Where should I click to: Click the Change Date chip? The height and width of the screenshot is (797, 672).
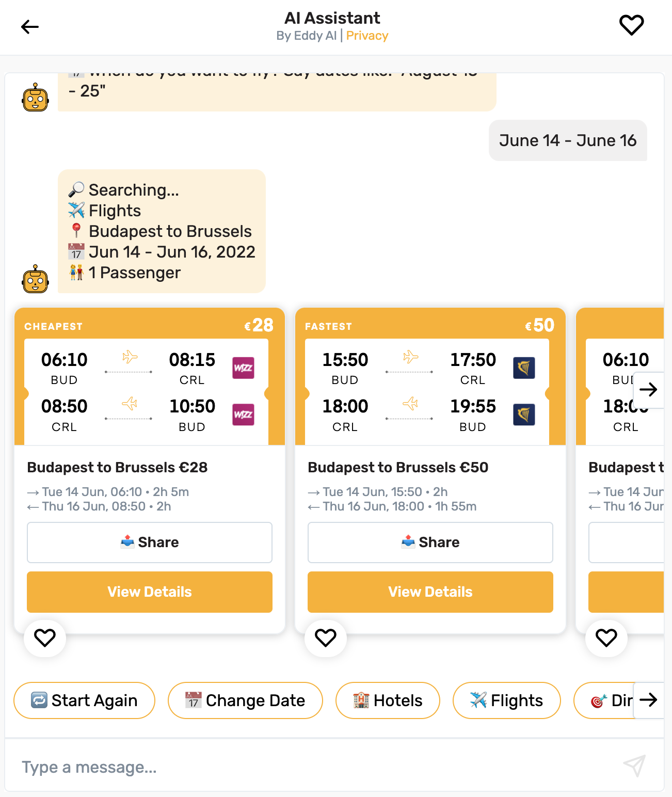click(x=245, y=700)
